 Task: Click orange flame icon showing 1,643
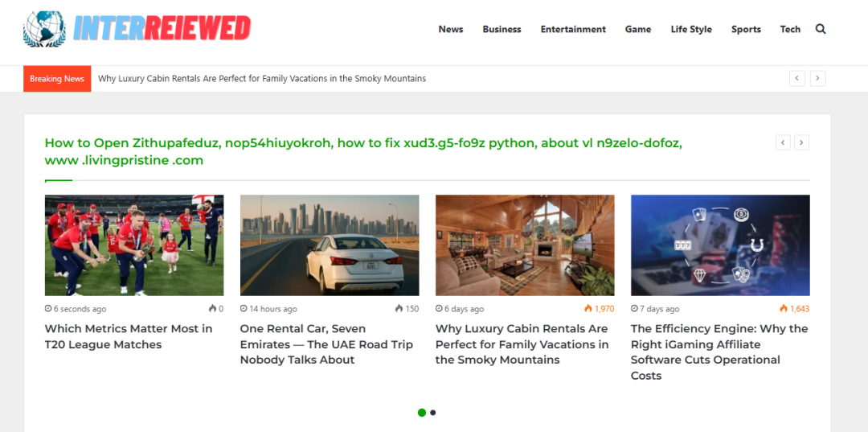click(x=784, y=309)
